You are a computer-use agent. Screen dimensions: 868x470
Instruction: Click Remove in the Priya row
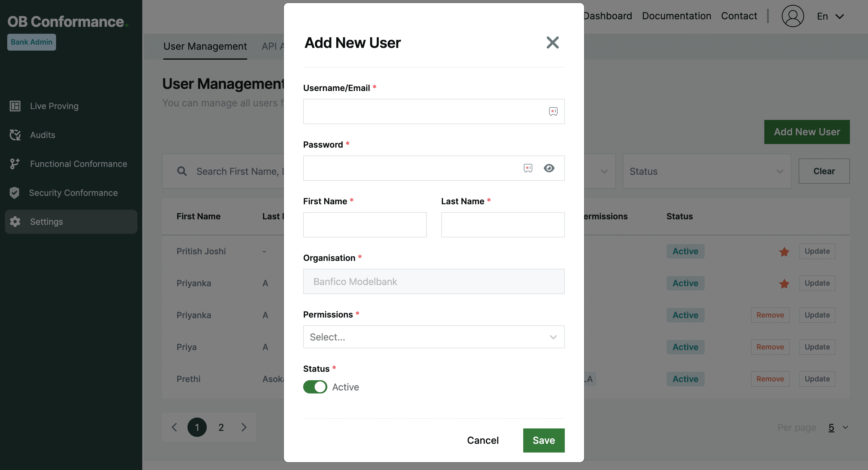pyautogui.click(x=770, y=347)
